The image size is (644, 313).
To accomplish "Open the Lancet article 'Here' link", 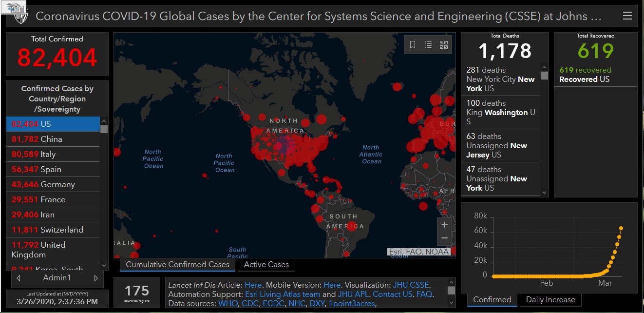I will click(x=253, y=285).
